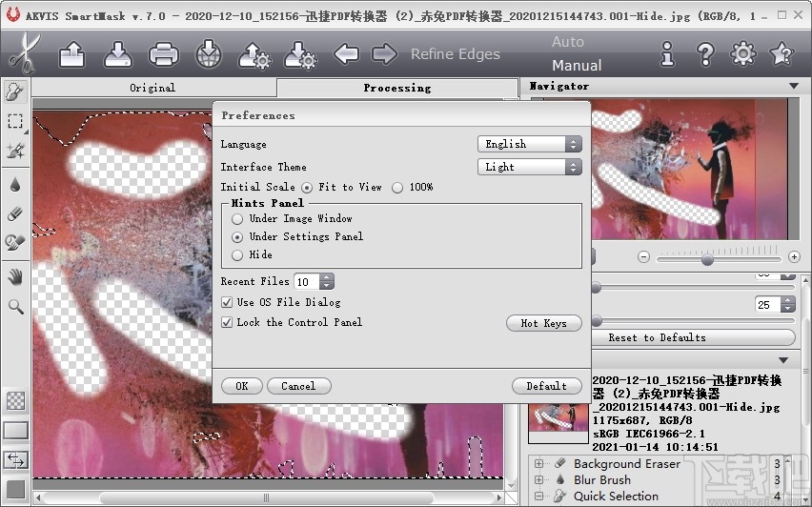812x507 pixels.
Task: Toggle transparent checkerboard background icon
Action: click(15, 401)
